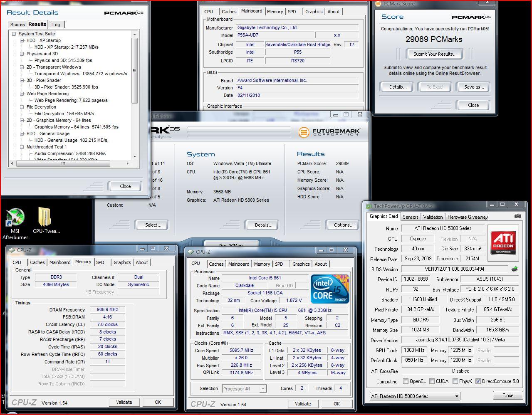
Task: Click the 29089 PCMarks score text
Action: (x=433, y=40)
